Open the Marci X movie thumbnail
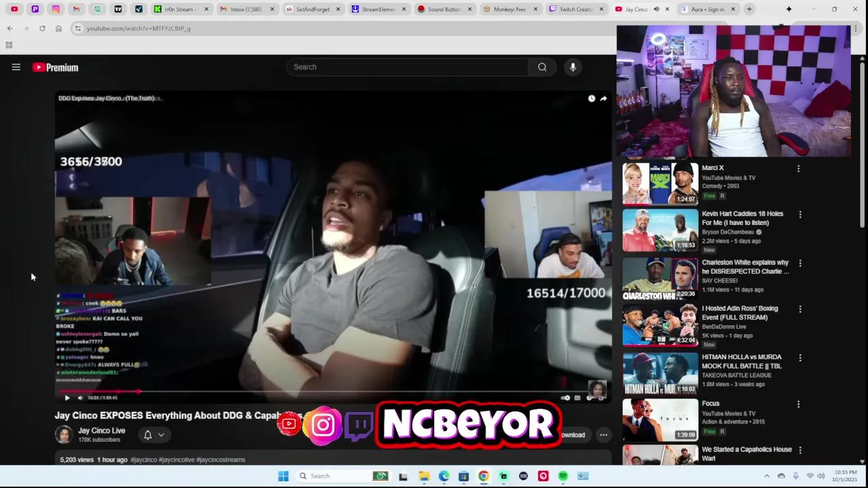The width and height of the screenshot is (868, 488). pos(660,184)
